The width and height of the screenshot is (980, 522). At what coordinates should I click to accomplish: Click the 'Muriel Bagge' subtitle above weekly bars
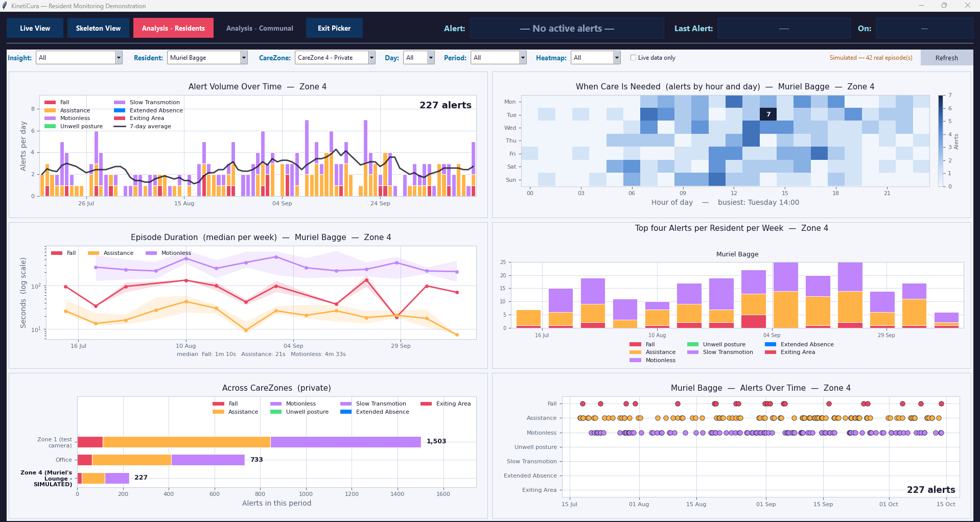click(737, 254)
